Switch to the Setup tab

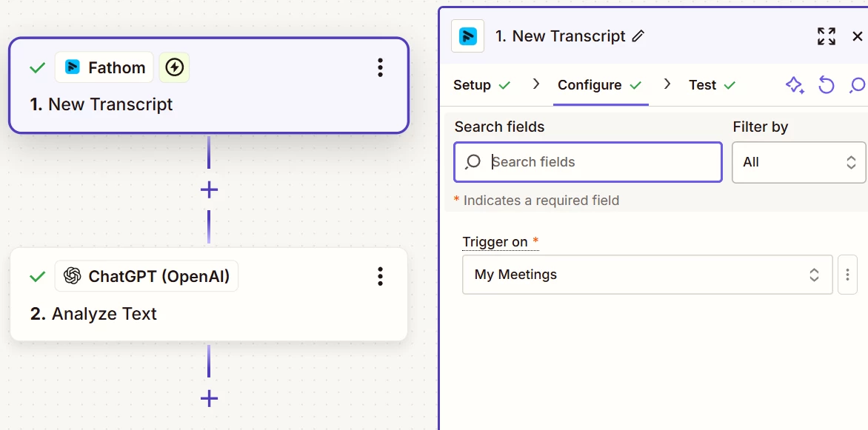(x=481, y=85)
